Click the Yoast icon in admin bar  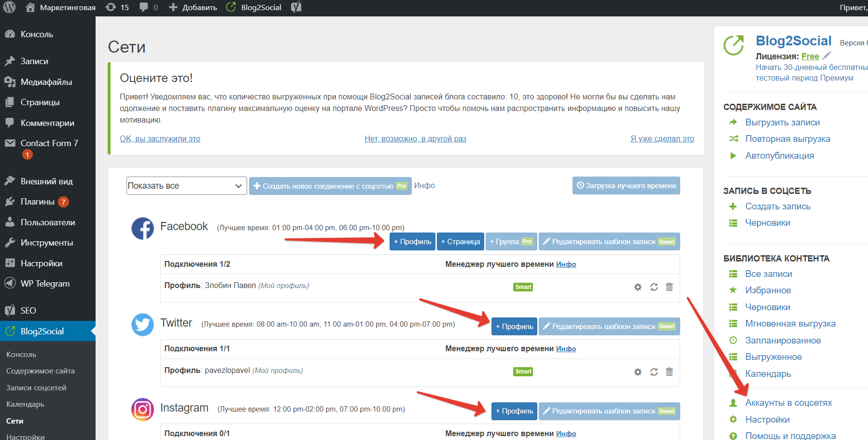pyautogui.click(x=296, y=7)
